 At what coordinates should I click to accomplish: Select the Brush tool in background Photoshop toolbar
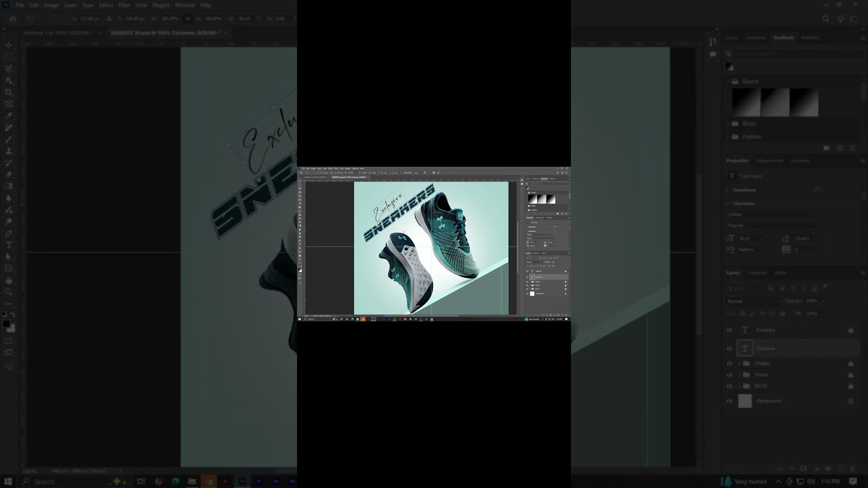[x=9, y=140]
